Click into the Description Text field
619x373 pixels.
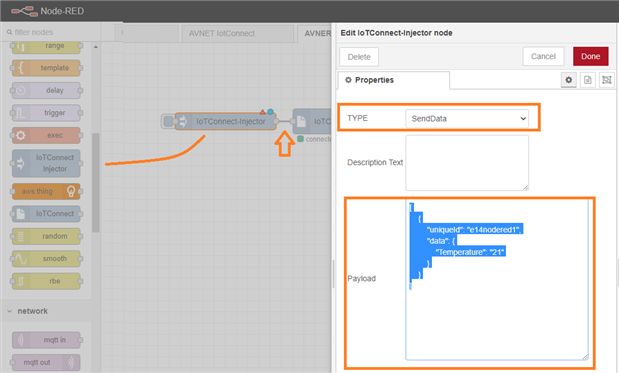467,163
